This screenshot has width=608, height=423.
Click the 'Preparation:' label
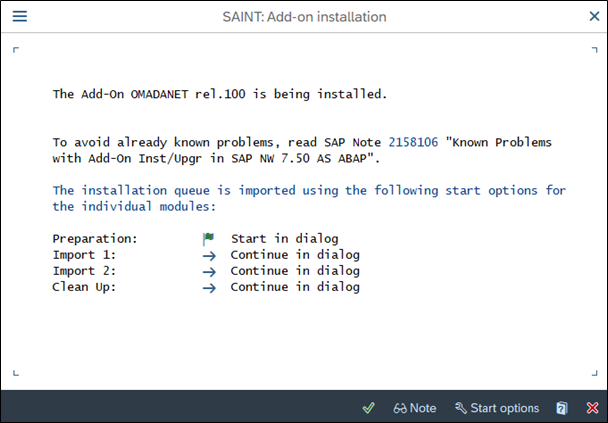click(x=95, y=239)
